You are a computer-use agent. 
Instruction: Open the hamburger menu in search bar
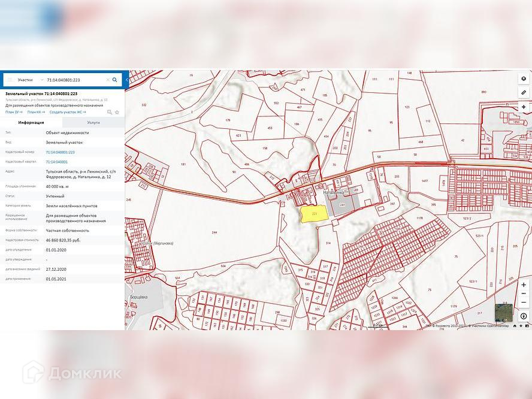[10, 80]
